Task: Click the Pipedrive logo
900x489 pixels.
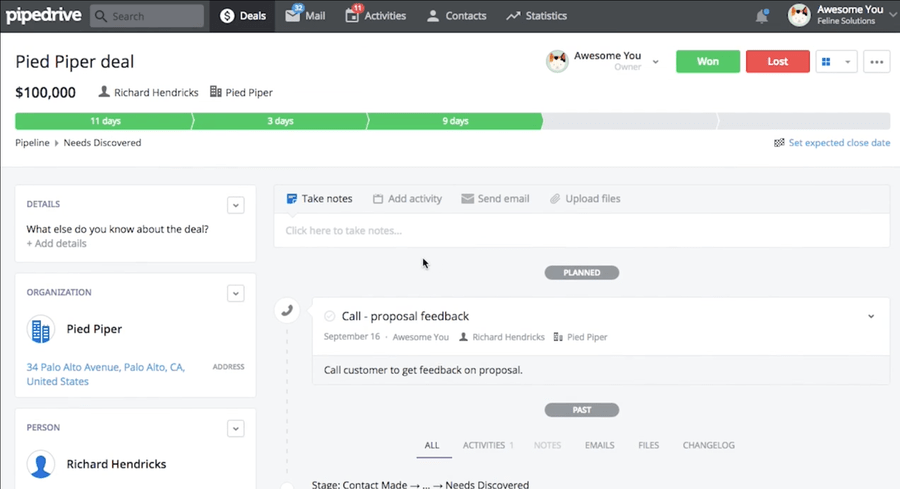Action: (x=44, y=15)
